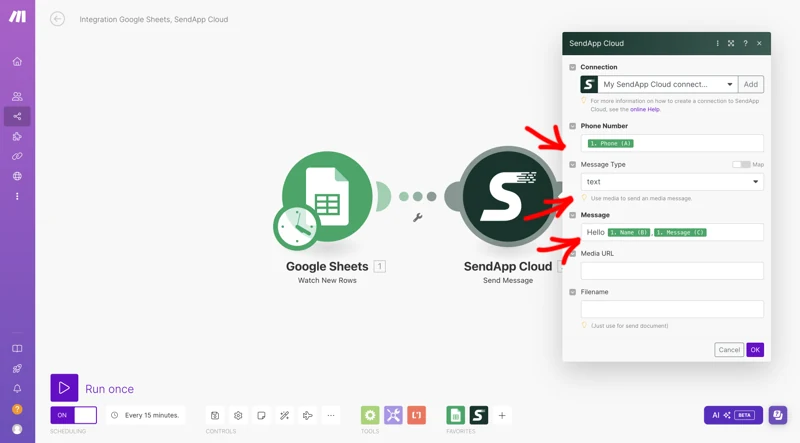This screenshot has height=443, width=800.
Task: Click the Google Sheets module number badge
Action: click(380, 266)
